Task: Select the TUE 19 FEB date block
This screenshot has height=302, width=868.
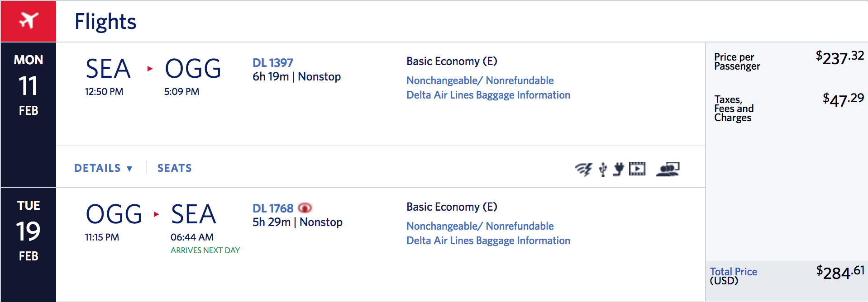Action: point(29,231)
